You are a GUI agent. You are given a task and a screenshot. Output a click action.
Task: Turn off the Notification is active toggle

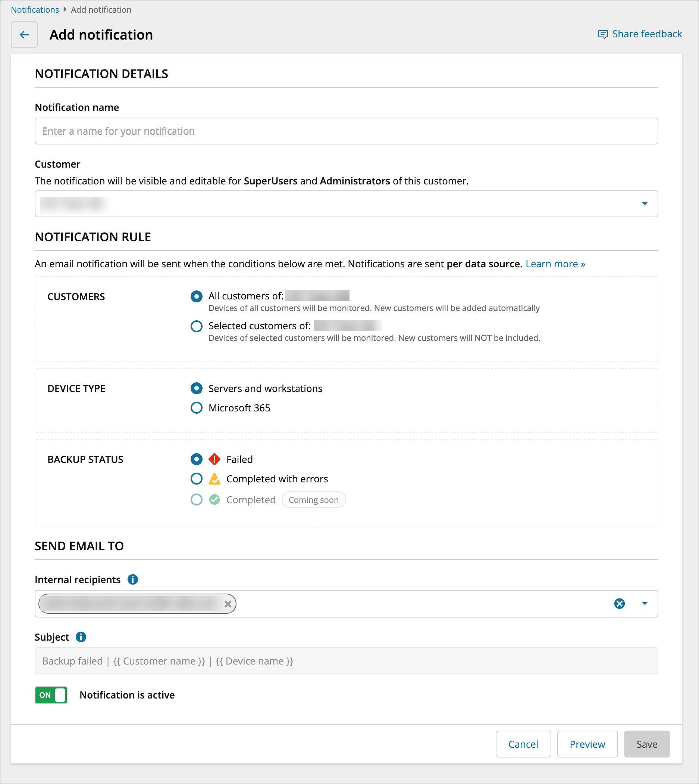click(x=51, y=695)
